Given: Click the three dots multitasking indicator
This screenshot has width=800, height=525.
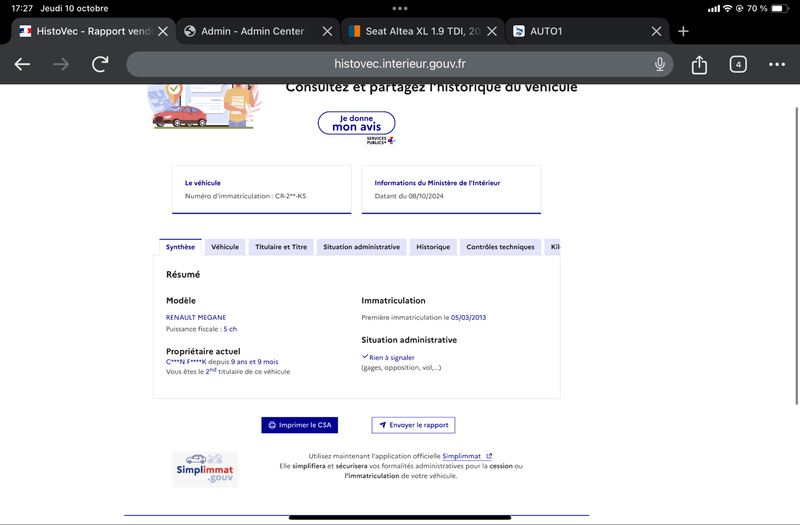Looking at the screenshot, I should [400, 9].
